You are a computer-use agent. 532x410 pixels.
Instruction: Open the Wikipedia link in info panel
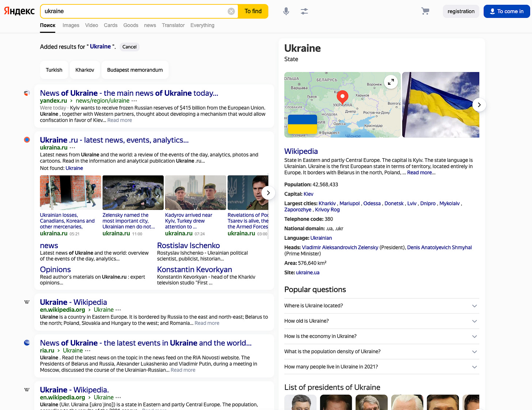301,151
